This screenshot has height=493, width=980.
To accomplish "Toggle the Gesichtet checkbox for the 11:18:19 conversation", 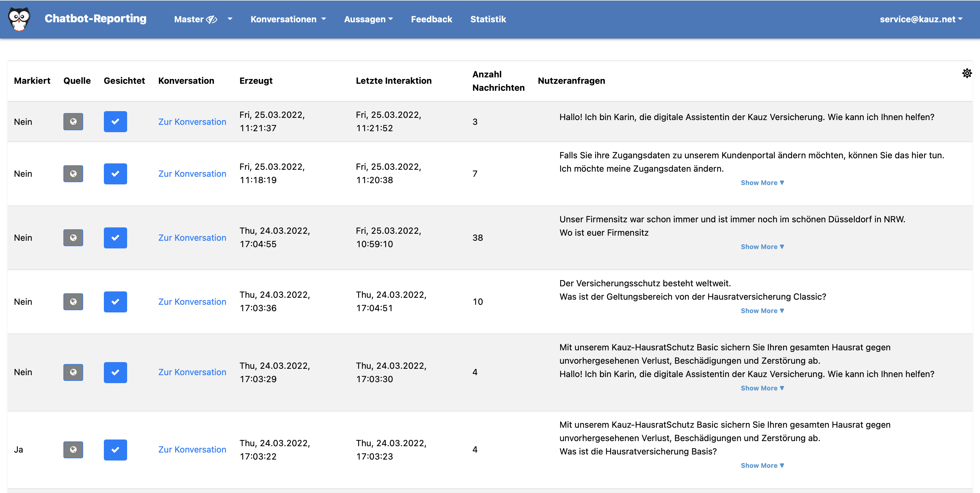I will [x=115, y=174].
